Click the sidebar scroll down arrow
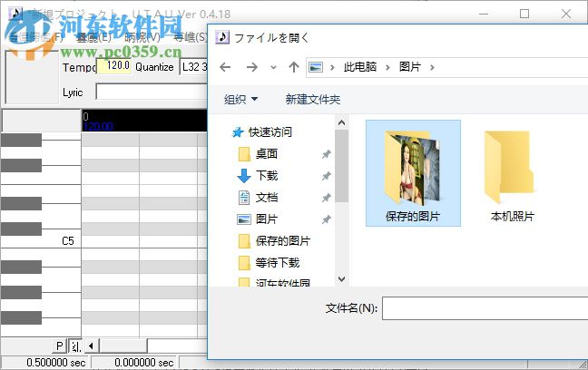Viewport: 588px width, 370px height. pos(341,279)
